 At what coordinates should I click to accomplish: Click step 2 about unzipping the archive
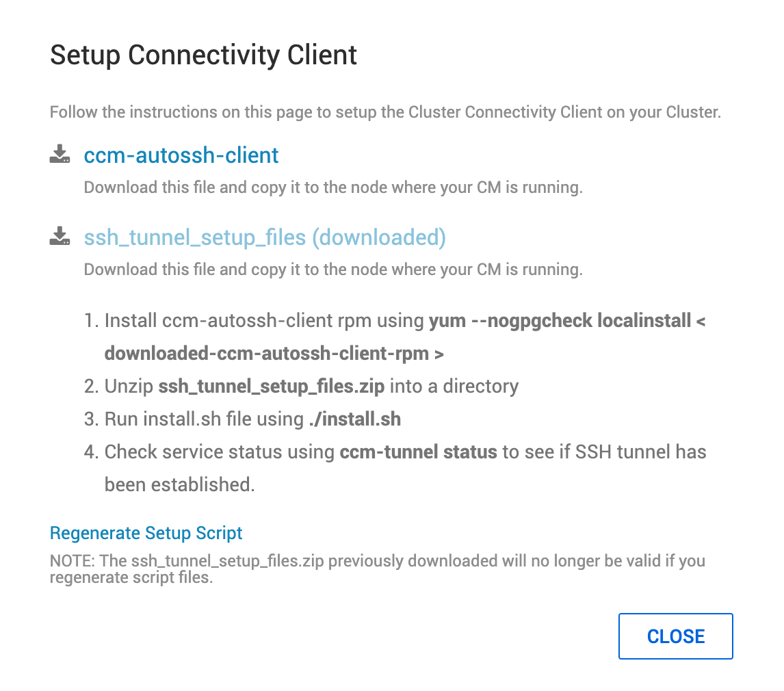tap(311, 386)
